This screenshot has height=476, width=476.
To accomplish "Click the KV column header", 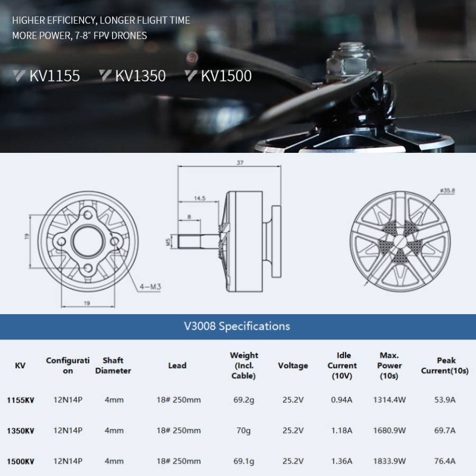I will coord(20,365).
